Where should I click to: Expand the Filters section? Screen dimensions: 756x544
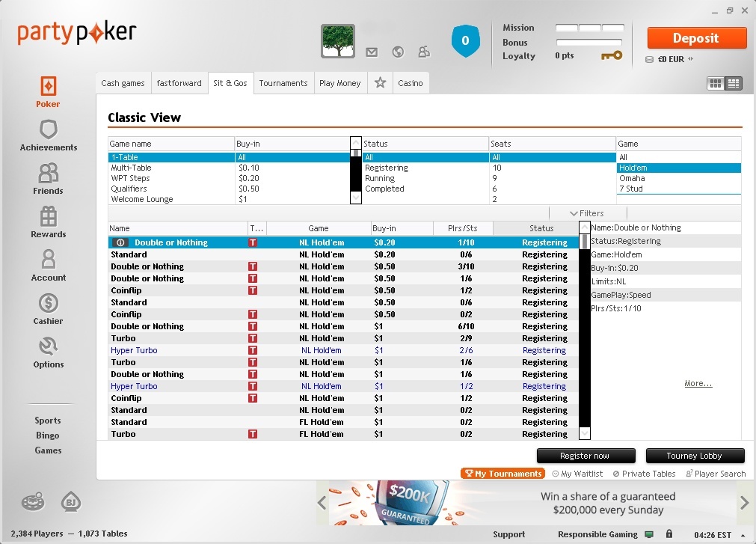[x=587, y=213]
